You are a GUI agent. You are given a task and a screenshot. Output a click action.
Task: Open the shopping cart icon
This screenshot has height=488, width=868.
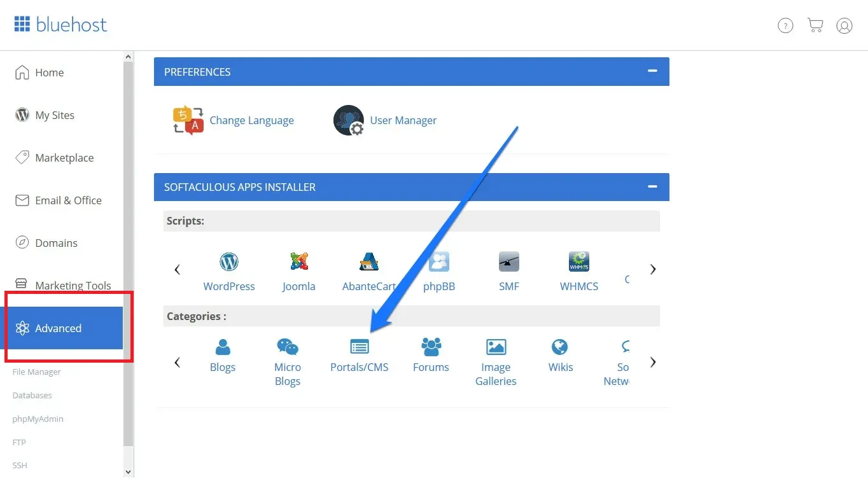point(815,25)
